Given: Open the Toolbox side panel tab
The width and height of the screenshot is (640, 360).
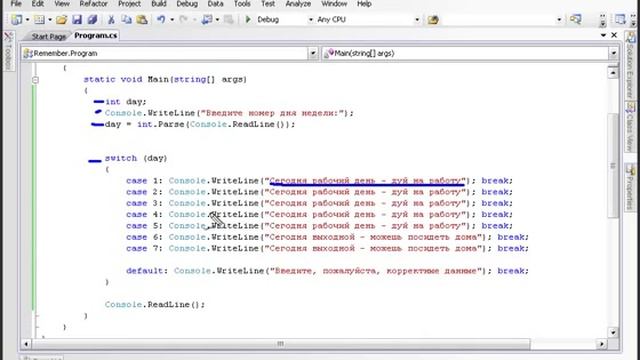Looking at the screenshot, I should (x=8, y=51).
